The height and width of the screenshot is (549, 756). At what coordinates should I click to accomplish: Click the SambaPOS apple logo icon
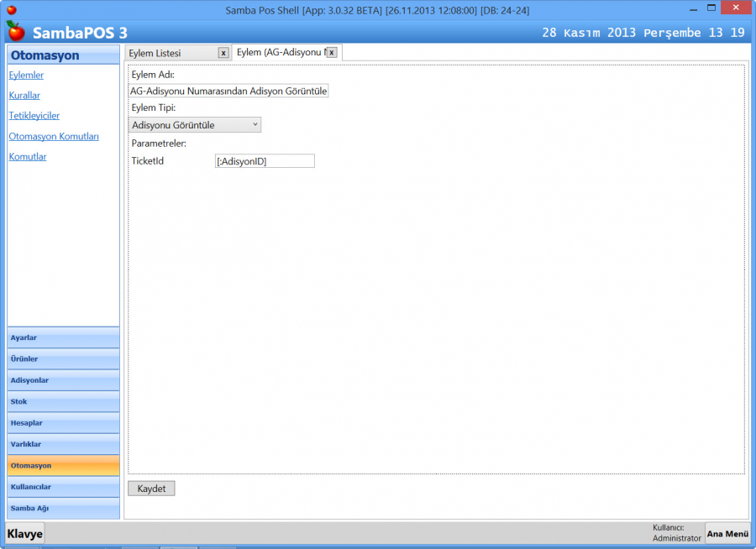click(x=15, y=32)
